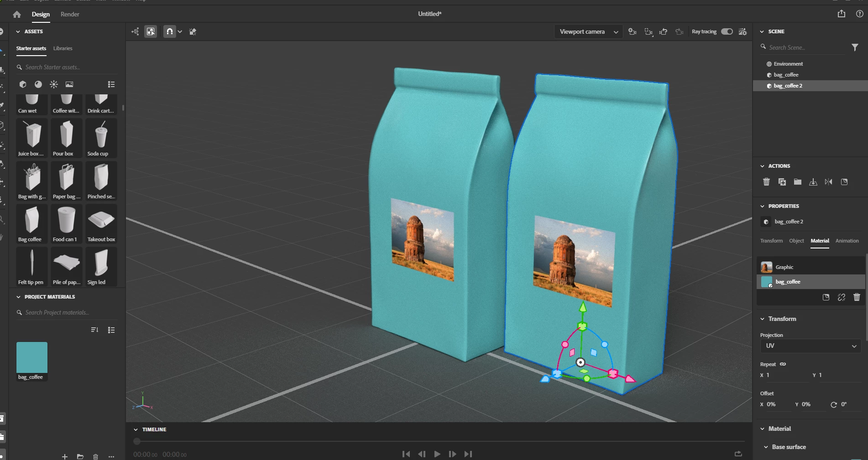The image size is (868, 460).
Task: Click the duplicate icon in Actions
Action: click(x=782, y=182)
